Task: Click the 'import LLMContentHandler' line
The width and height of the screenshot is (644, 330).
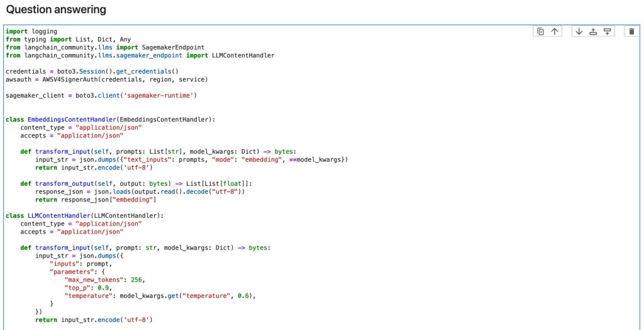Action: [140, 55]
